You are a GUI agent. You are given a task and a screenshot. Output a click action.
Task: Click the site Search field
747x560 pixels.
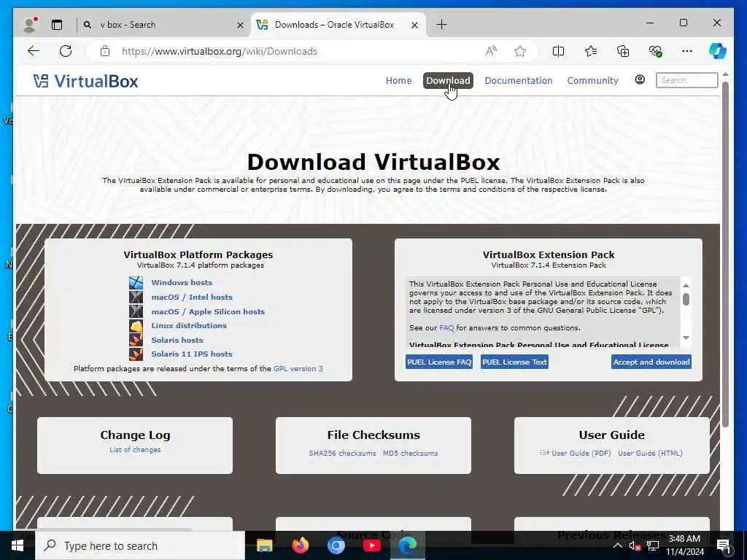686,80
